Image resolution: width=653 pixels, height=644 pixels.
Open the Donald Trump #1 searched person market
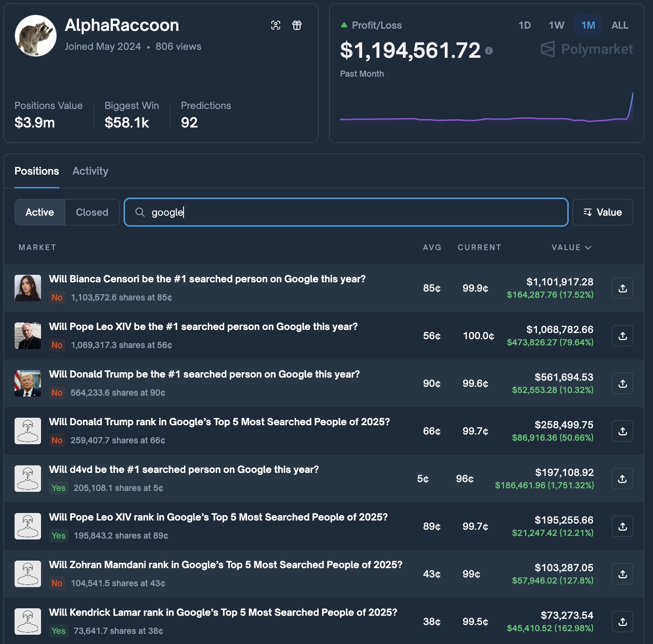click(204, 374)
